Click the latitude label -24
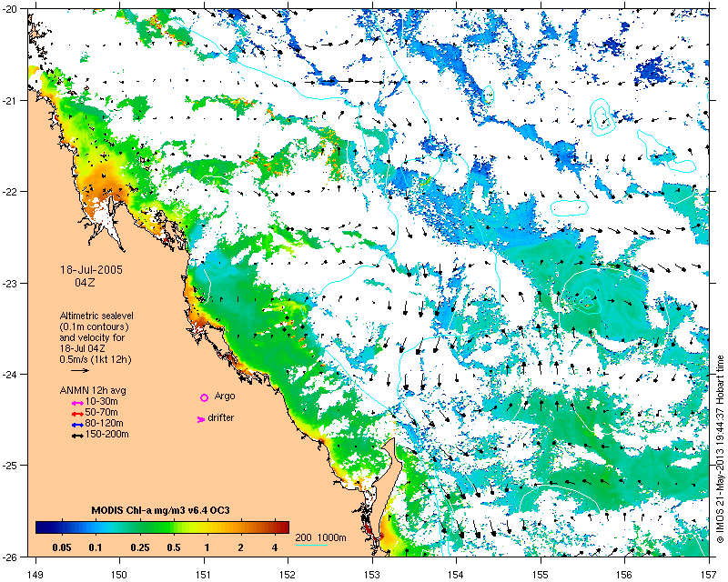Image resolution: width=728 pixels, height=582 pixels. pyautogui.click(x=10, y=374)
